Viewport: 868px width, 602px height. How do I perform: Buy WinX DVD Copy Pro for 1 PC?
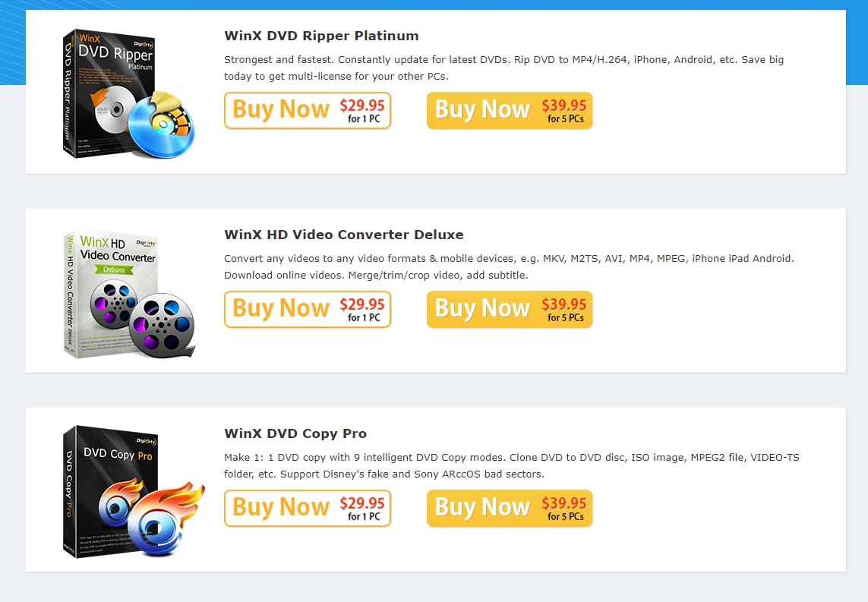[308, 508]
